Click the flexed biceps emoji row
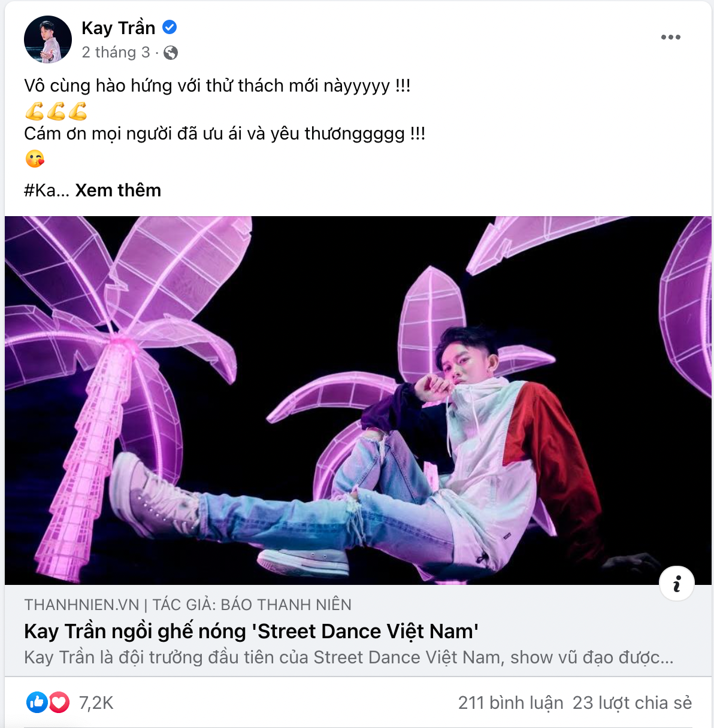 56,111
